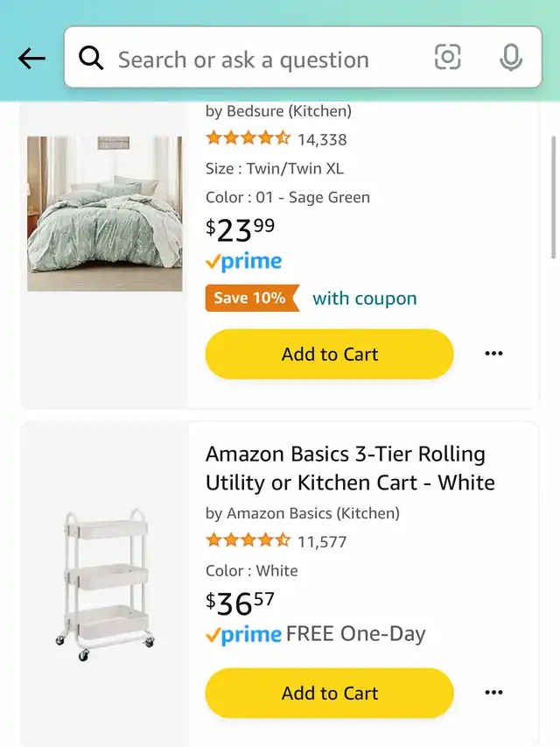
Task: Tap the star rating of rolling cart
Action: 248,541
